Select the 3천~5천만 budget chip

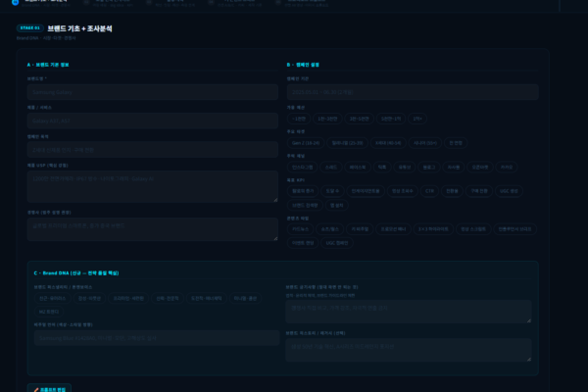click(x=359, y=119)
